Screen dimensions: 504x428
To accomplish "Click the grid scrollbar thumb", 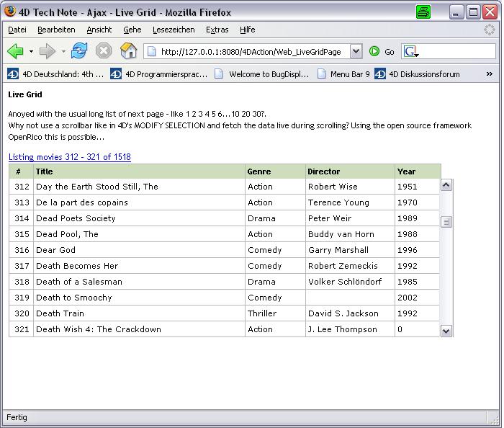I will tap(446, 222).
